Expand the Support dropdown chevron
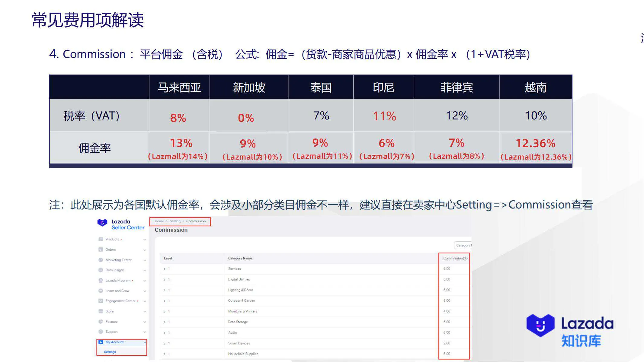The image size is (644, 362). (x=145, y=332)
